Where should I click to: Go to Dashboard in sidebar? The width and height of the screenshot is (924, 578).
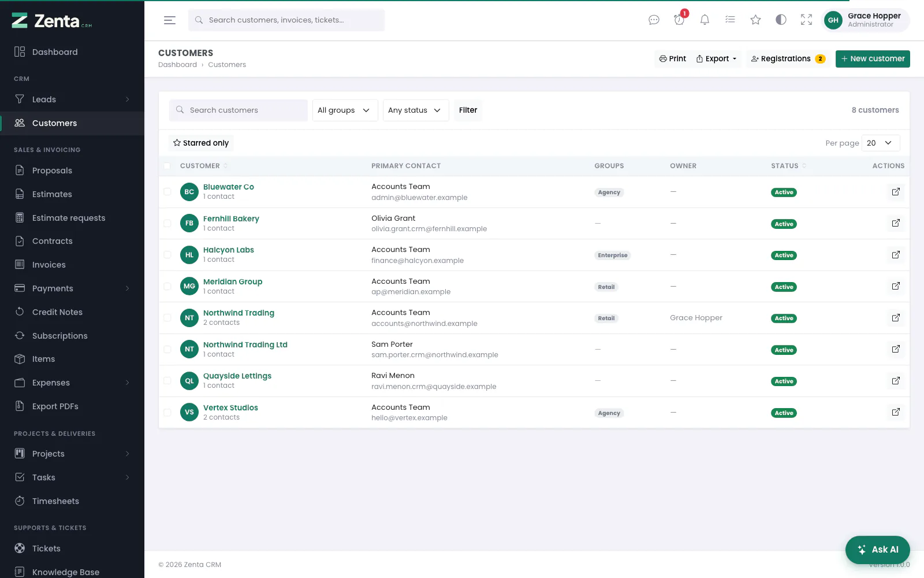click(72, 52)
